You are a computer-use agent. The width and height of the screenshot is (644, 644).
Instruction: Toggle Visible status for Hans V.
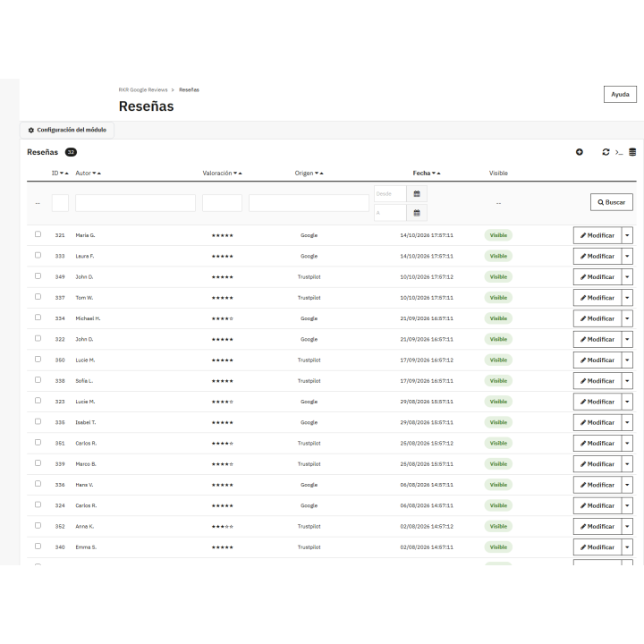click(498, 485)
